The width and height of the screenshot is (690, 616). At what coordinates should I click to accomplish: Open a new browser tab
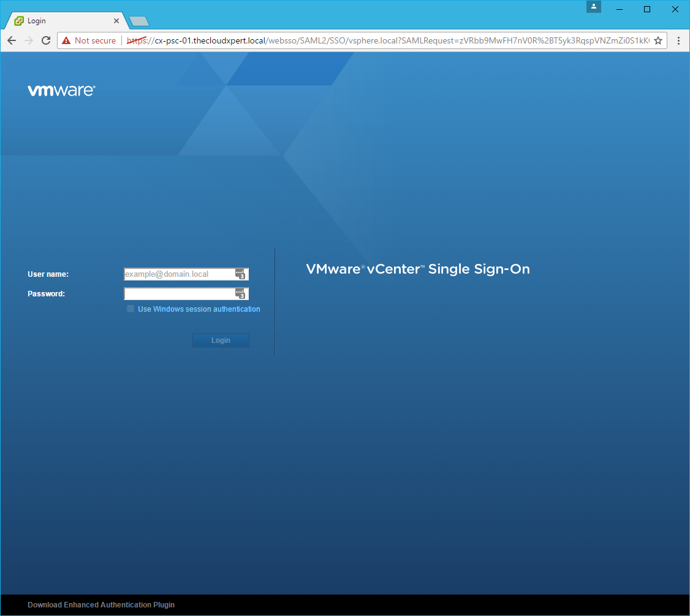pyautogui.click(x=139, y=21)
